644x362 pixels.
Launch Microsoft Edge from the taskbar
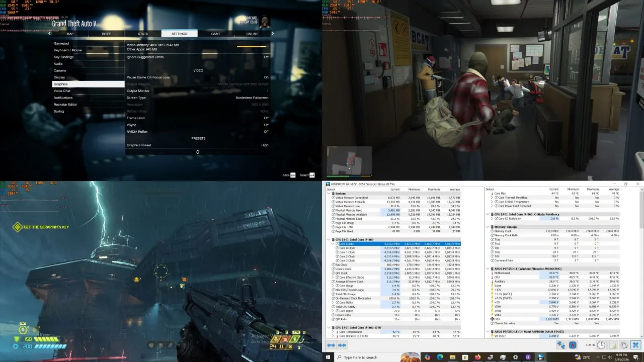[439, 357]
